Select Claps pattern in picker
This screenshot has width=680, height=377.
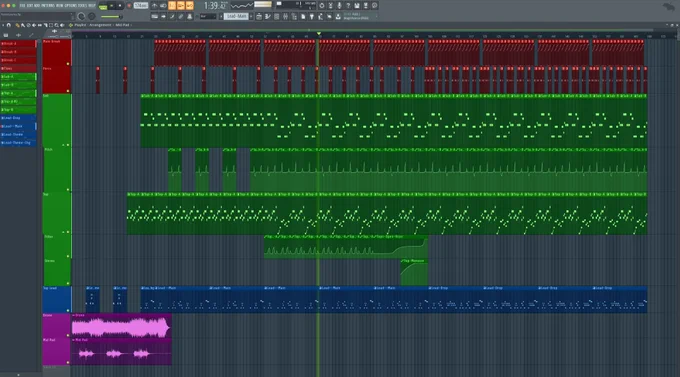pos(18,68)
